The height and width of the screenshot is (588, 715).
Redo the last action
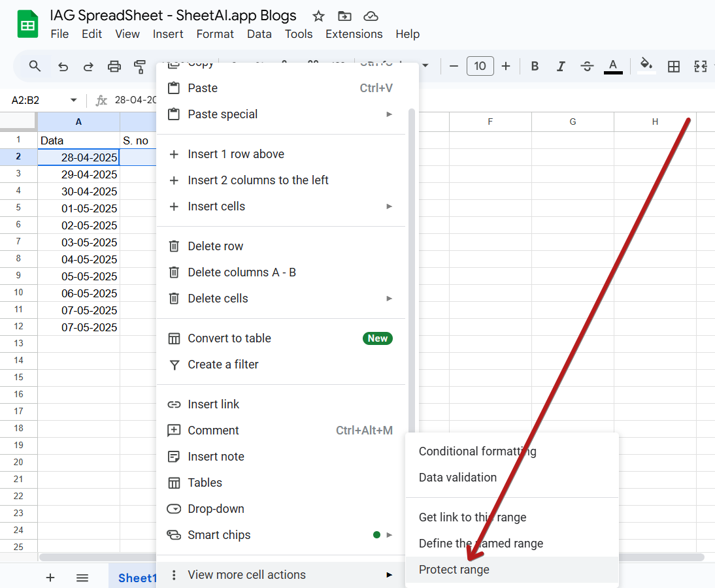pyautogui.click(x=88, y=67)
